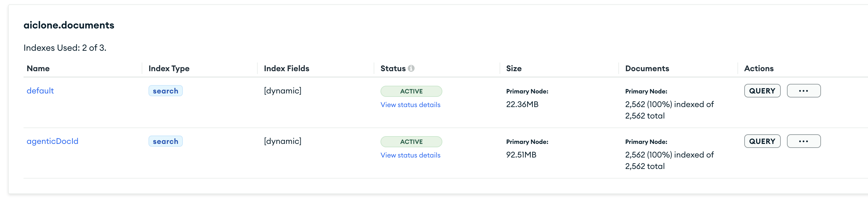Click ACTIVE status badge of agenticDocId index

[411, 142]
